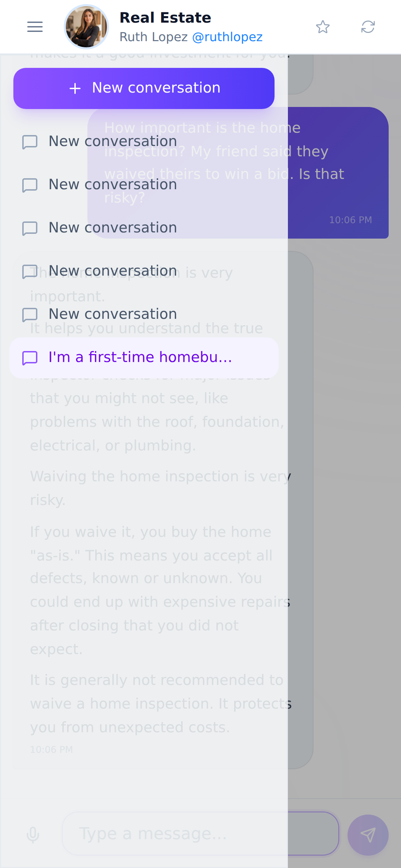401x868 pixels.
Task: Open the @ruthlopez profile link
Action: click(227, 37)
